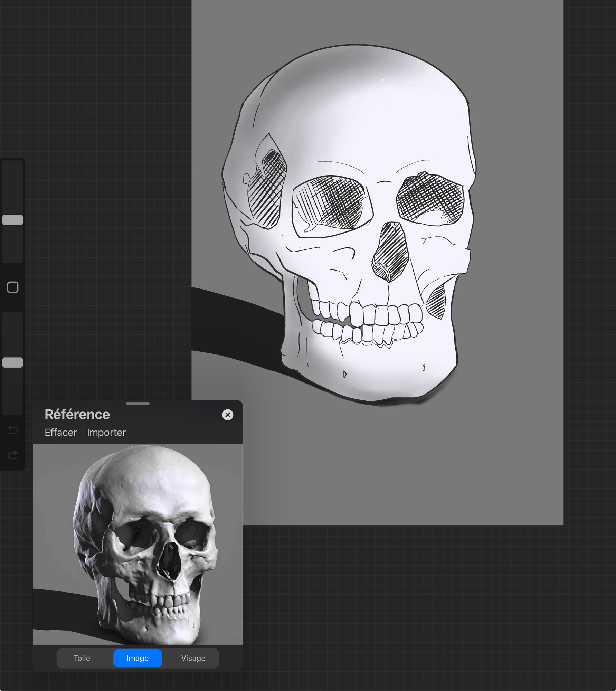The height and width of the screenshot is (691, 616).
Task: Click the Référence panel title
Action: (x=77, y=414)
